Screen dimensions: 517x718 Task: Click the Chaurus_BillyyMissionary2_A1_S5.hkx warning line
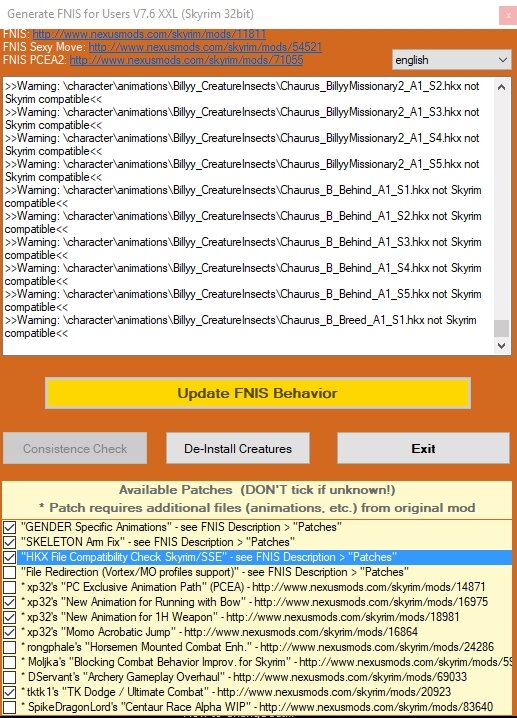pyautogui.click(x=242, y=170)
